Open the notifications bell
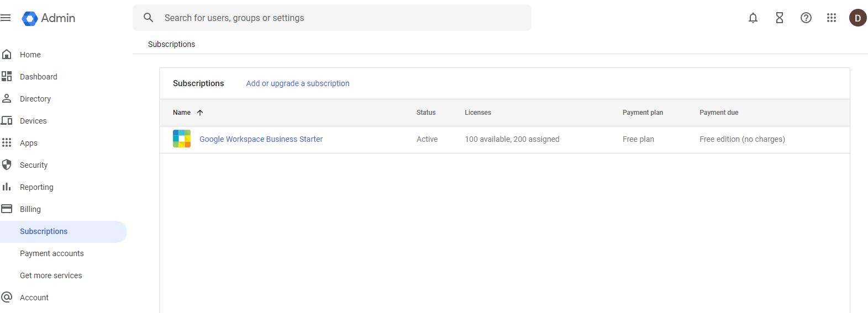The image size is (868, 313). click(753, 18)
